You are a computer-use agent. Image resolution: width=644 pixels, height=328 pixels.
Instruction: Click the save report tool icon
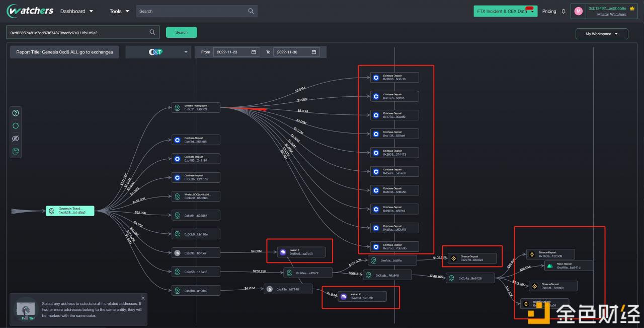tap(16, 151)
